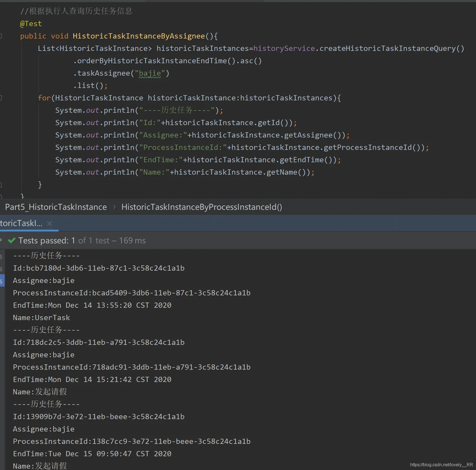Click output ProcessInstanceId:bcad5409-3db6-11eb-87c1-3c58c24c1a1b
The width and height of the screenshot is (476, 470).
[132, 293]
